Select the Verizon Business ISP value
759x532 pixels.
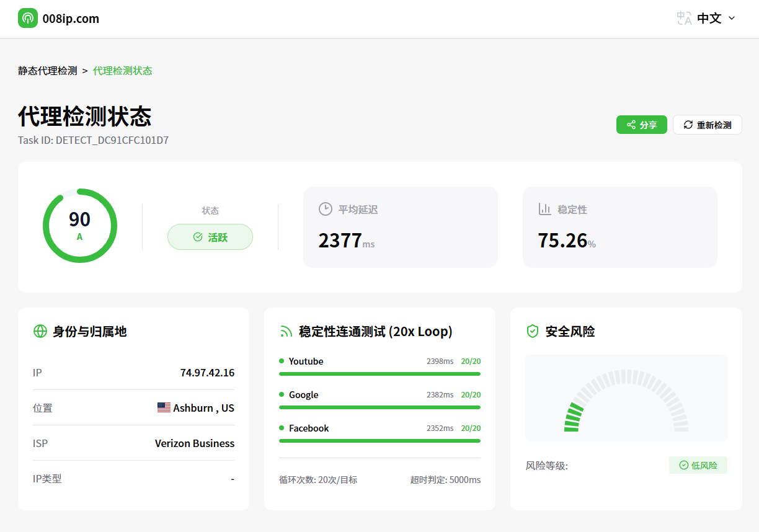coord(195,443)
